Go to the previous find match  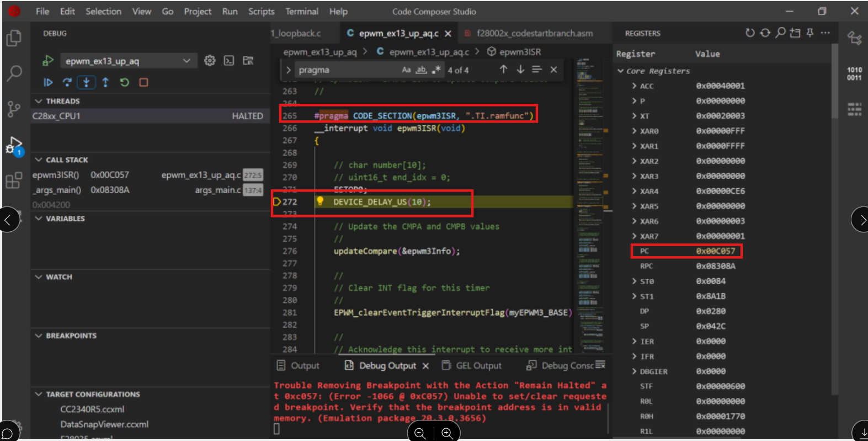pos(503,70)
